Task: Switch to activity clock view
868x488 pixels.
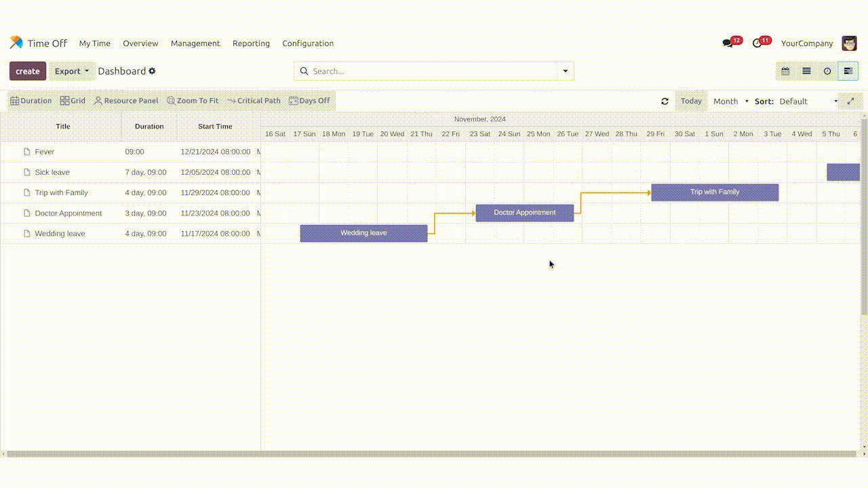Action: (x=827, y=71)
